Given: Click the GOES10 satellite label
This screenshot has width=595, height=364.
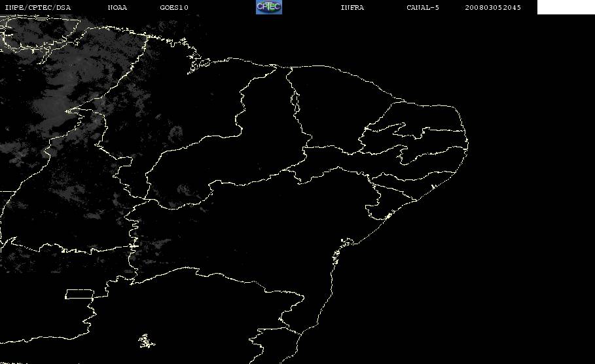Looking at the screenshot, I should point(174,8).
